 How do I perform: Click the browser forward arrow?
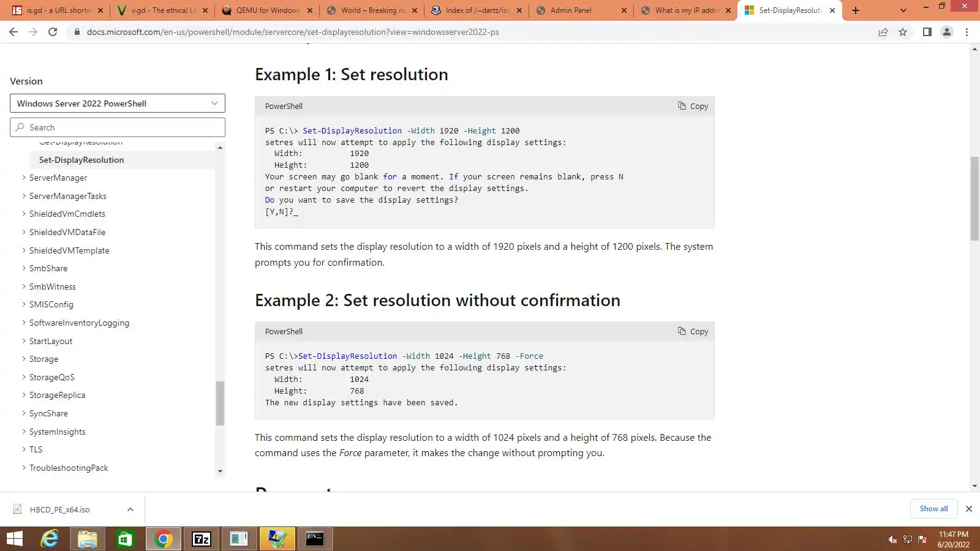pos(33,32)
